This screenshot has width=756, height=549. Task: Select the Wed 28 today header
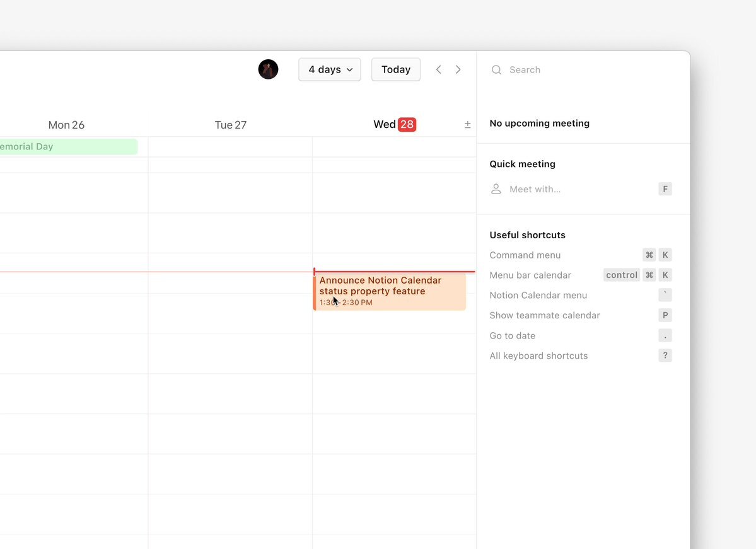[394, 124]
